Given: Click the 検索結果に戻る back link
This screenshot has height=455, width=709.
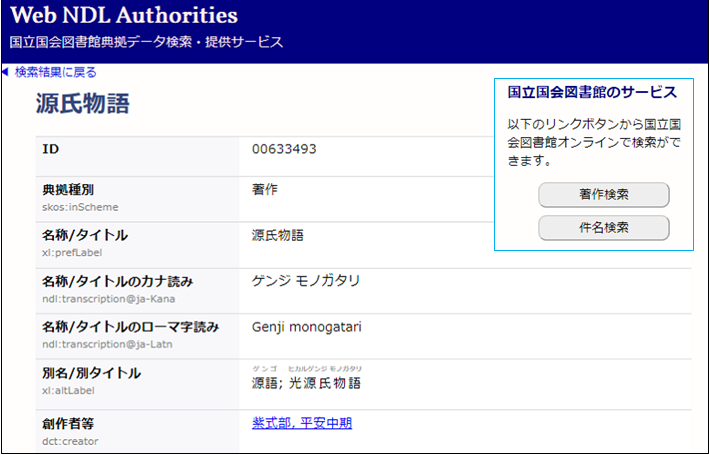Looking at the screenshot, I should point(56,72).
